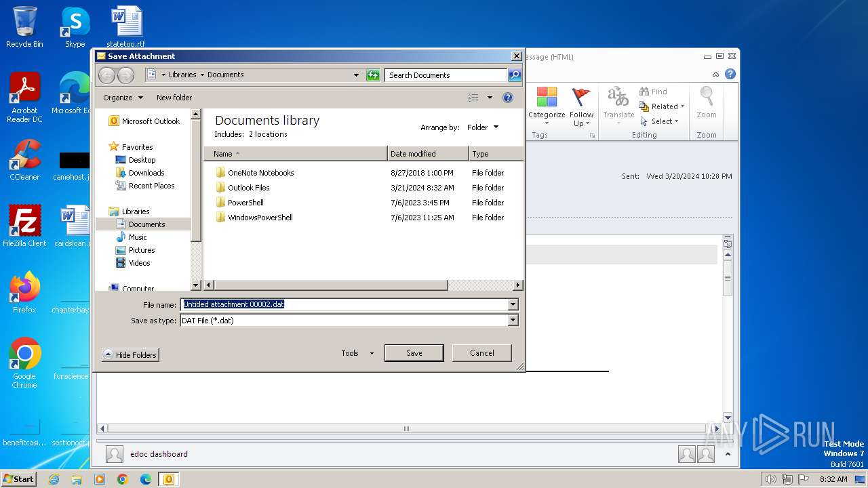Click the Search Documents field

tap(446, 75)
